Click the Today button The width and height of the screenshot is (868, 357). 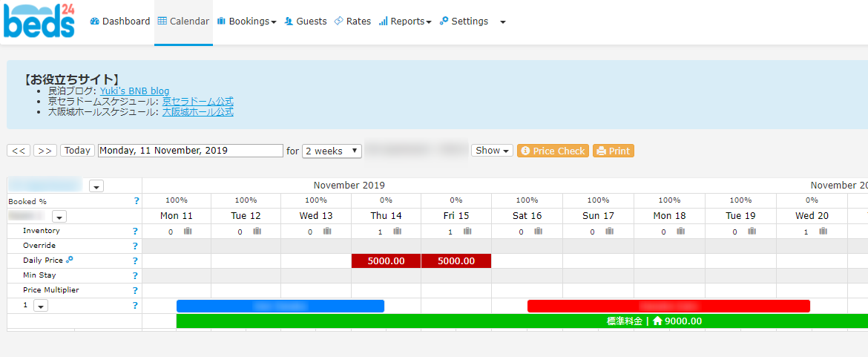click(77, 151)
